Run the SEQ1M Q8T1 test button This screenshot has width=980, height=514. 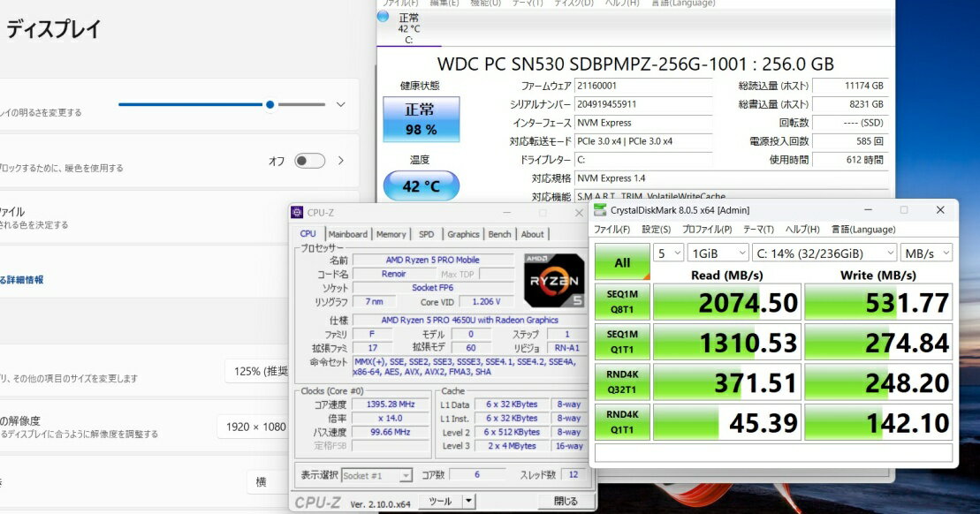pyautogui.click(x=622, y=302)
